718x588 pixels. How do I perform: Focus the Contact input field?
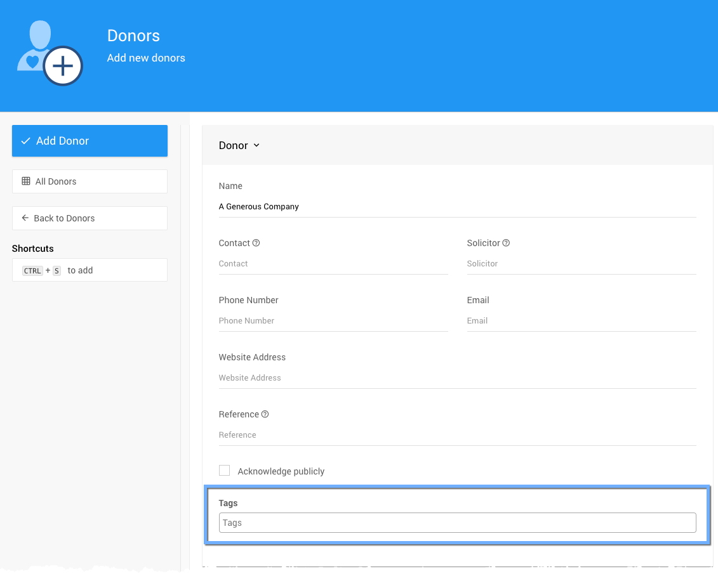[x=333, y=264]
